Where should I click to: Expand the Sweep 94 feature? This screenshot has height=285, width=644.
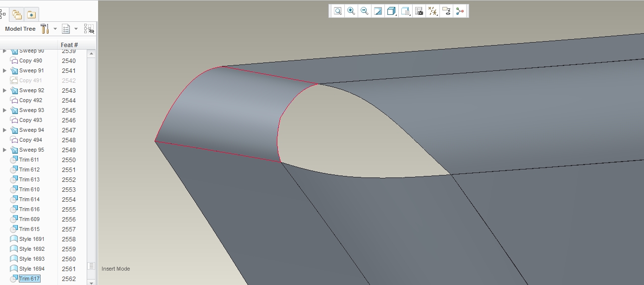(x=5, y=130)
